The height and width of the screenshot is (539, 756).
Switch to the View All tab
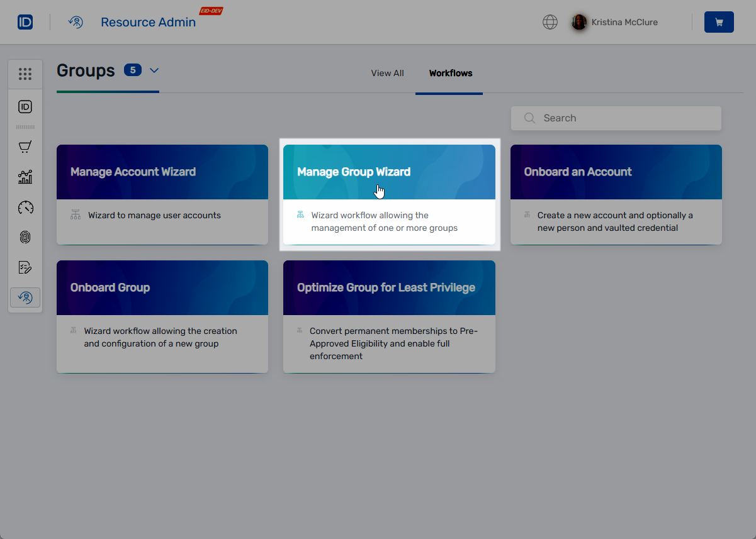(387, 73)
